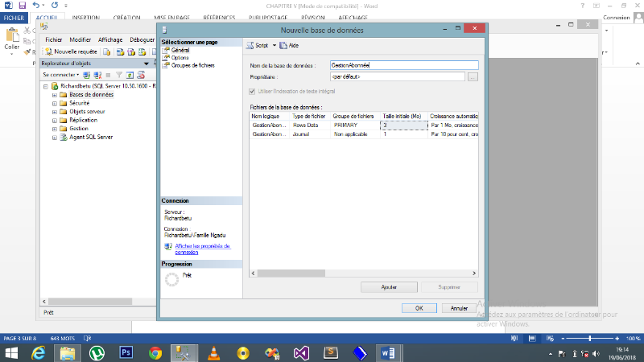Click the Rows Data file type cell
Image resolution: width=644 pixels, height=362 pixels.
point(310,125)
